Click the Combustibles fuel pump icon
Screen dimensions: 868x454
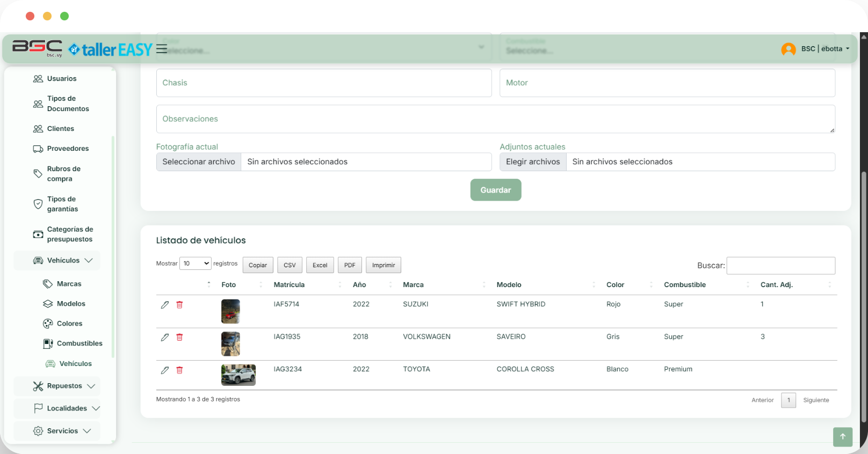(48, 343)
